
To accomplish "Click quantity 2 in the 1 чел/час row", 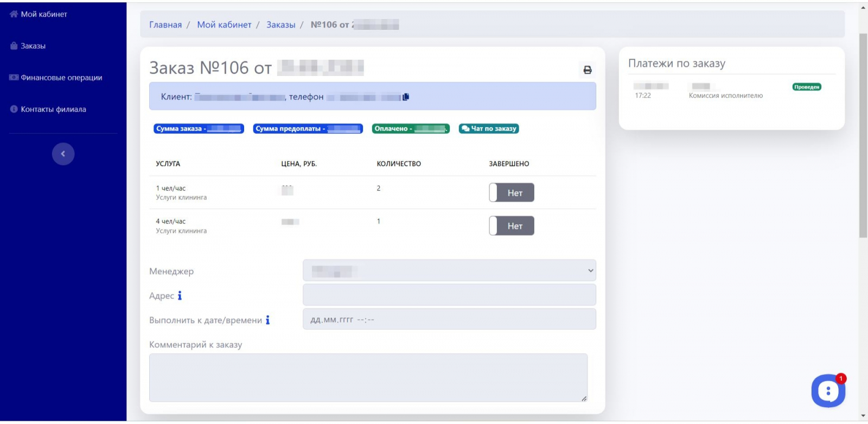I will [379, 188].
